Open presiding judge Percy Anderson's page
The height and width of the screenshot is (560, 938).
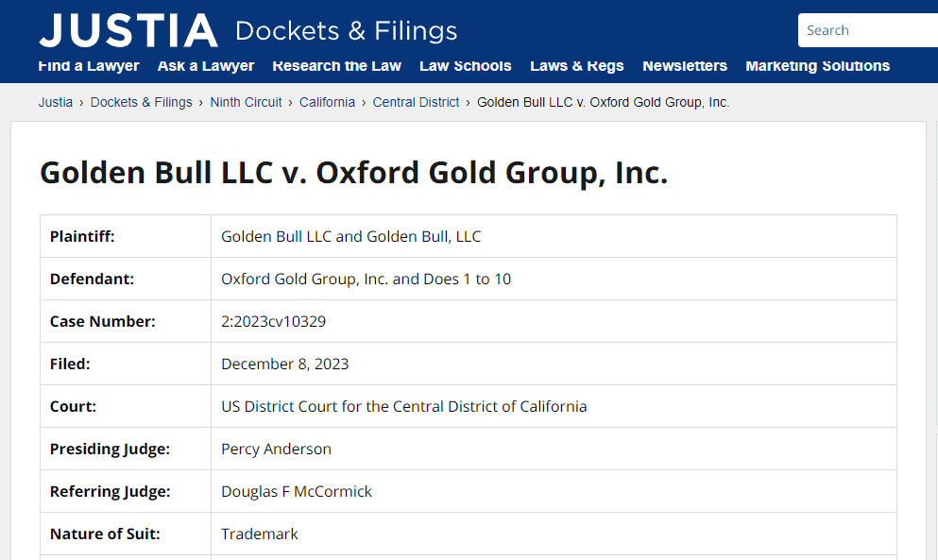(276, 449)
